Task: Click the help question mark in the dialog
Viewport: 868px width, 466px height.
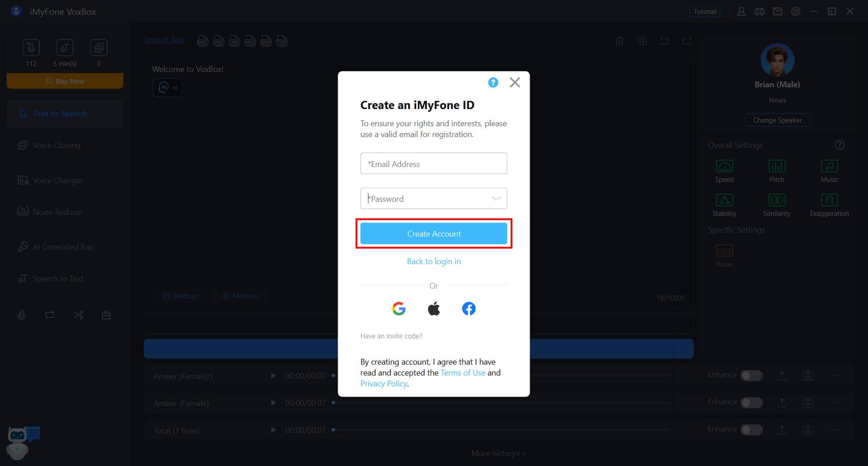Action: click(x=493, y=82)
